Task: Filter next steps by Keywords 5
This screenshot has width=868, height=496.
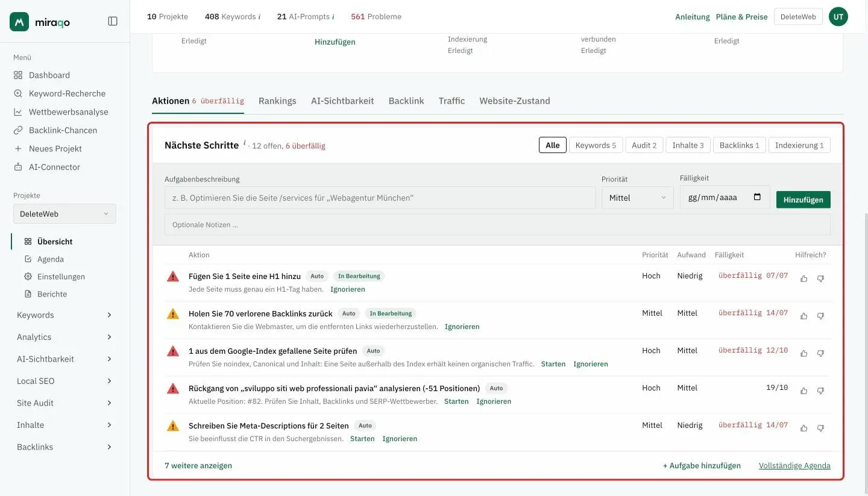Action: (x=596, y=145)
